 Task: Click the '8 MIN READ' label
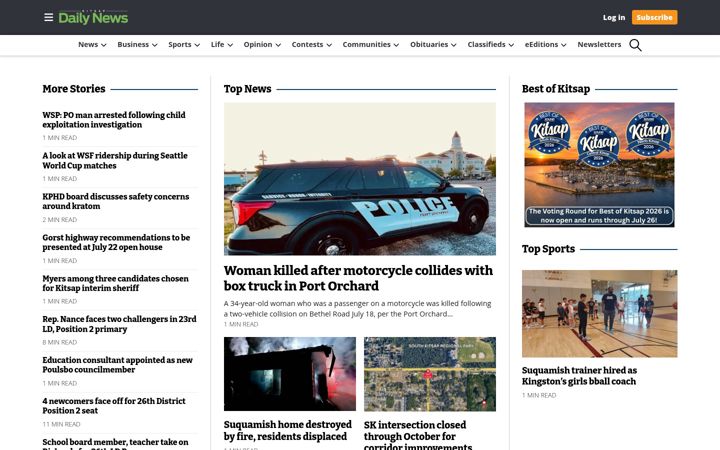coord(60,343)
